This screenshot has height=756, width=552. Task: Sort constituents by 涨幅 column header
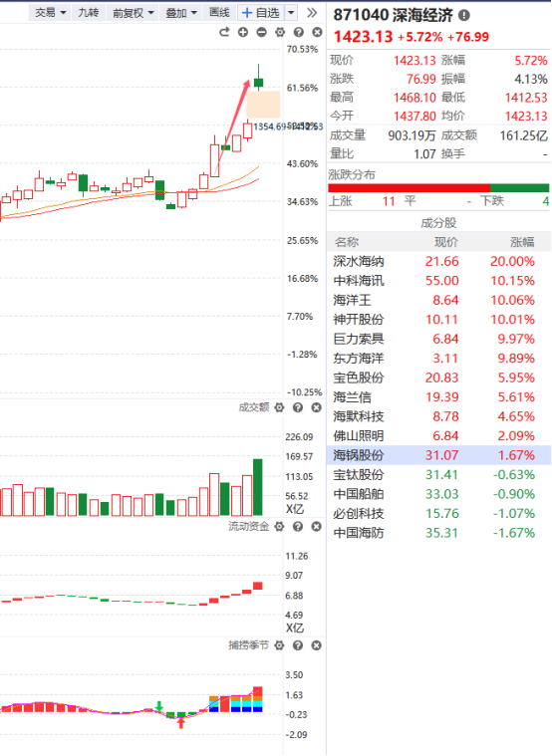tap(522, 242)
